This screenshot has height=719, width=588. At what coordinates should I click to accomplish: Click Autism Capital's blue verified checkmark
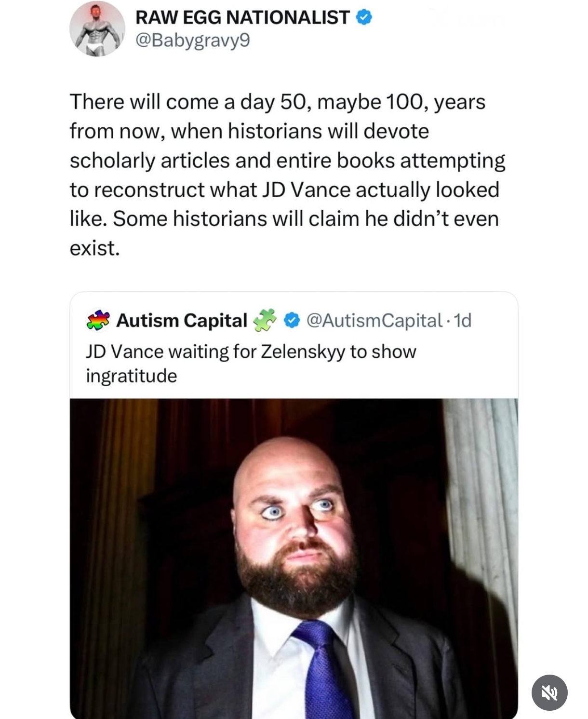292,320
